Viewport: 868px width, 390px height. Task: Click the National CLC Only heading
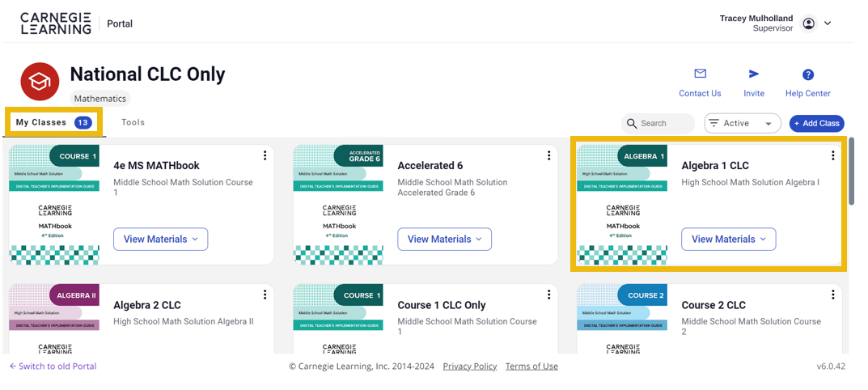coord(148,74)
